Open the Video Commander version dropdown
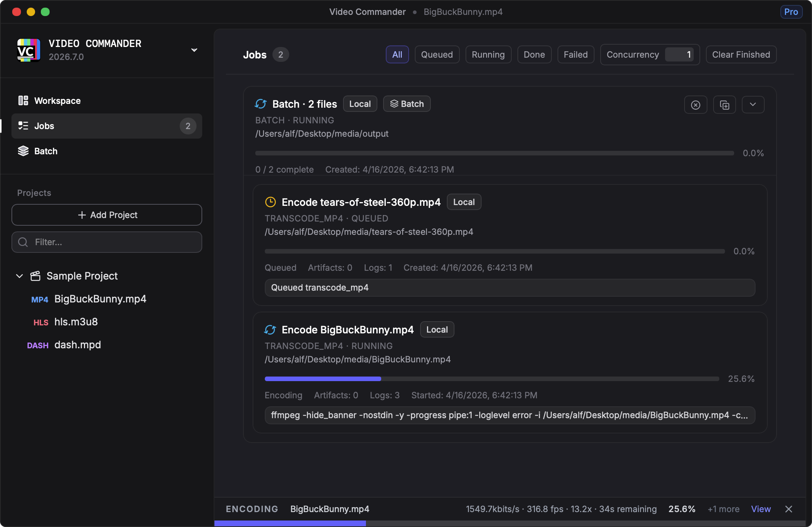This screenshot has height=527, width=812. click(194, 50)
